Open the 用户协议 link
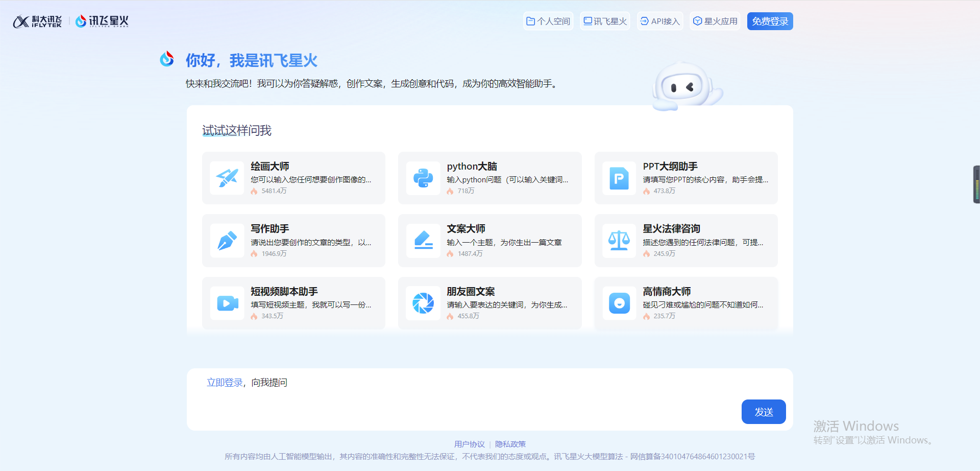Viewport: 980px width, 471px height. point(470,444)
